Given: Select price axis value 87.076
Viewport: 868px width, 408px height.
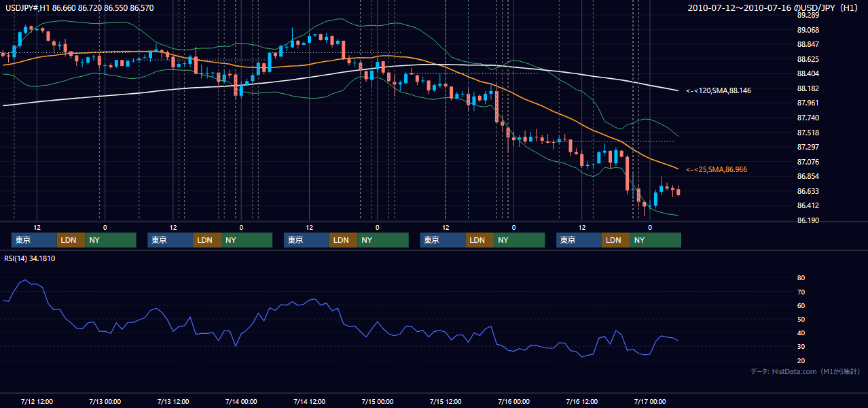Looking at the screenshot, I should (x=808, y=162).
